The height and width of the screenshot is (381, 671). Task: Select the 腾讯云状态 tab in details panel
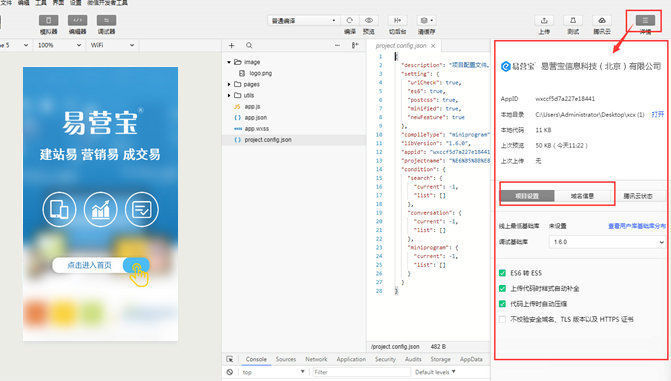[x=638, y=196]
